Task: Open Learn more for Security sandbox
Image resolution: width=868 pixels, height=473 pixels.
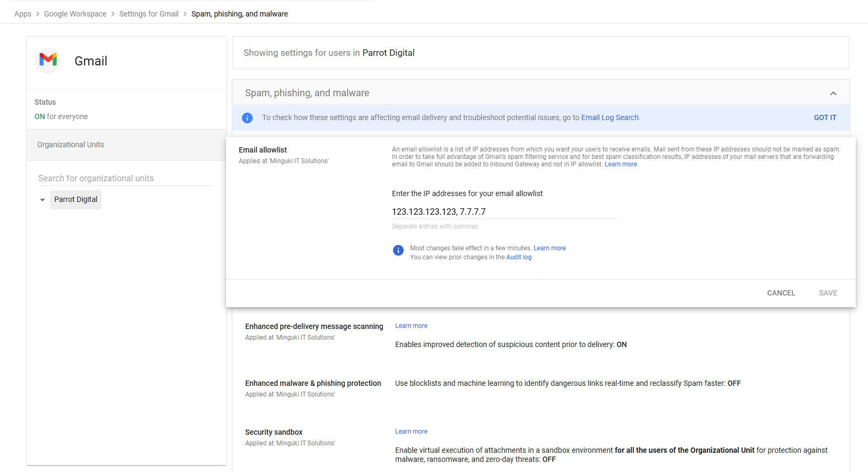Action: [411, 432]
